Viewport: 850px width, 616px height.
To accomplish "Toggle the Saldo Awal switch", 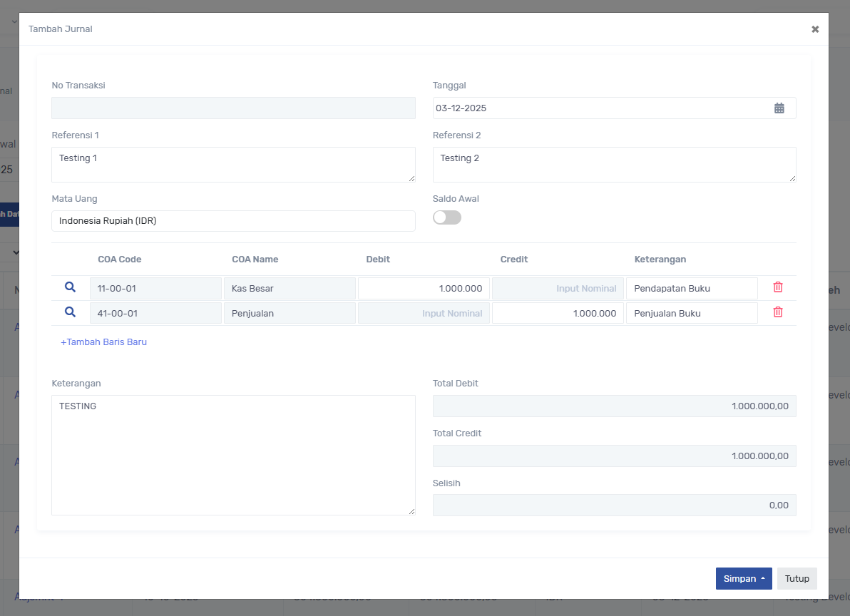I will pos(447,217).
